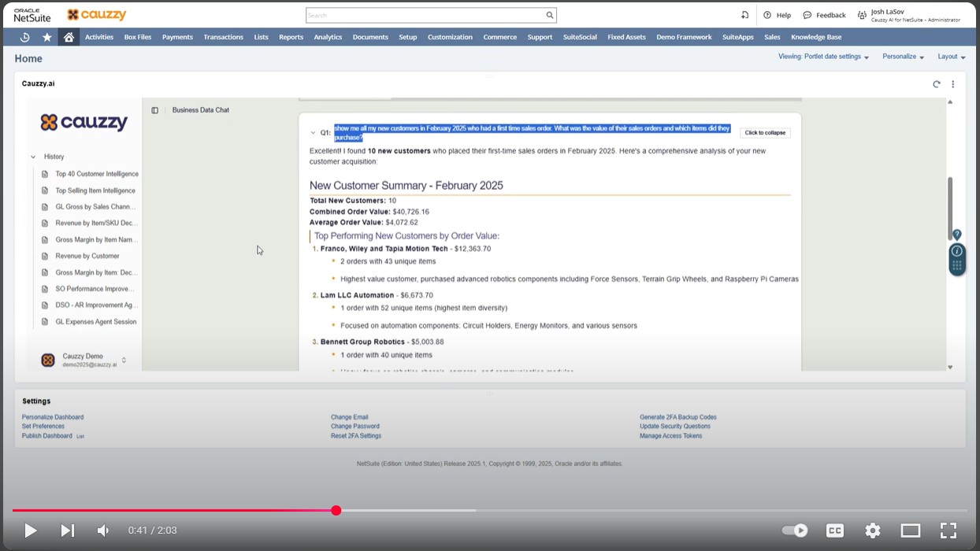The height and width of the screenshot is (551, 980).
Task: Click the info assistant circular icon
Action: tap(956, 251)
